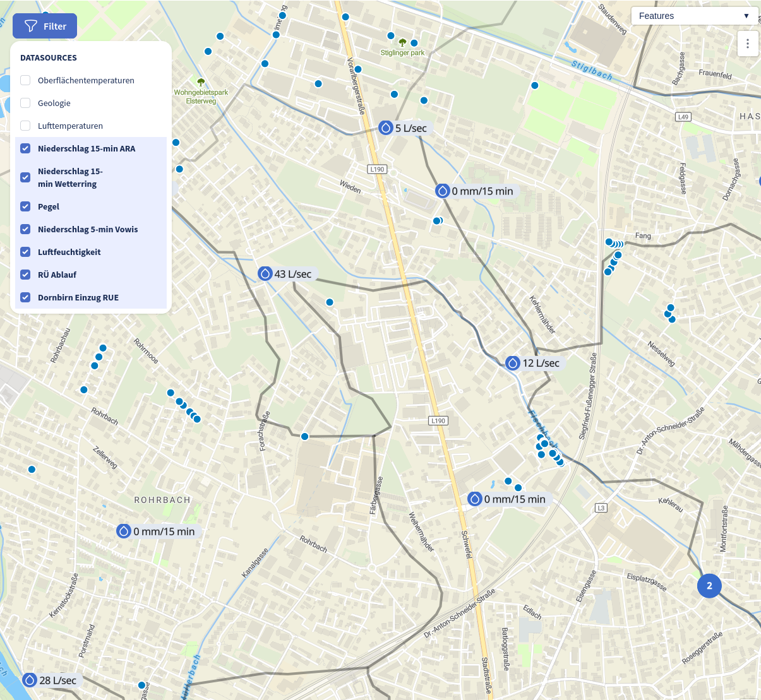The image size is (761, 700).
Task: Select the 5 L/sec droplet marker
Action: [386, 128]
